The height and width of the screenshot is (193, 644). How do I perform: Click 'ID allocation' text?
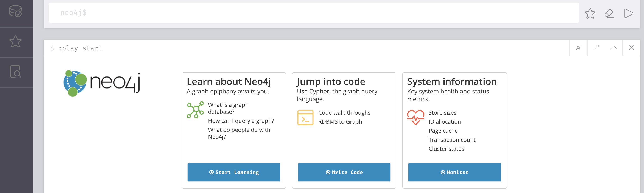(445, 122)
